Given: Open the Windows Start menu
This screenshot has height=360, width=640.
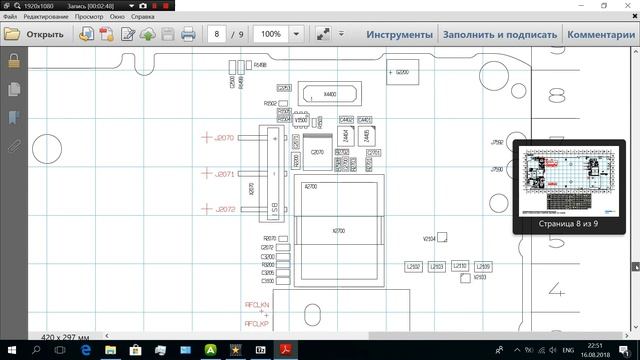Looking at the screenshot, I should [12, 350].
